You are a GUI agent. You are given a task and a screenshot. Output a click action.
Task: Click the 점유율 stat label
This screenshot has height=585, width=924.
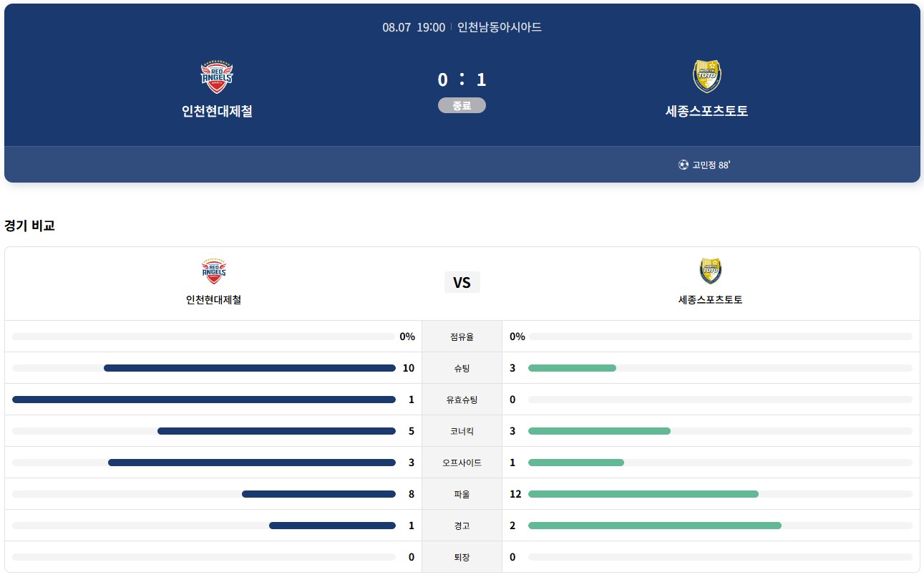tap(462, 337)
